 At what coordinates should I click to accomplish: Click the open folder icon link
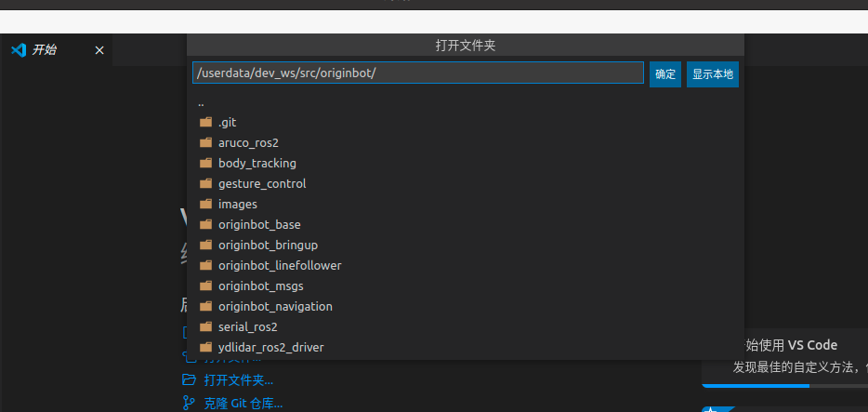pyautogui.click(x=189, y=379)
